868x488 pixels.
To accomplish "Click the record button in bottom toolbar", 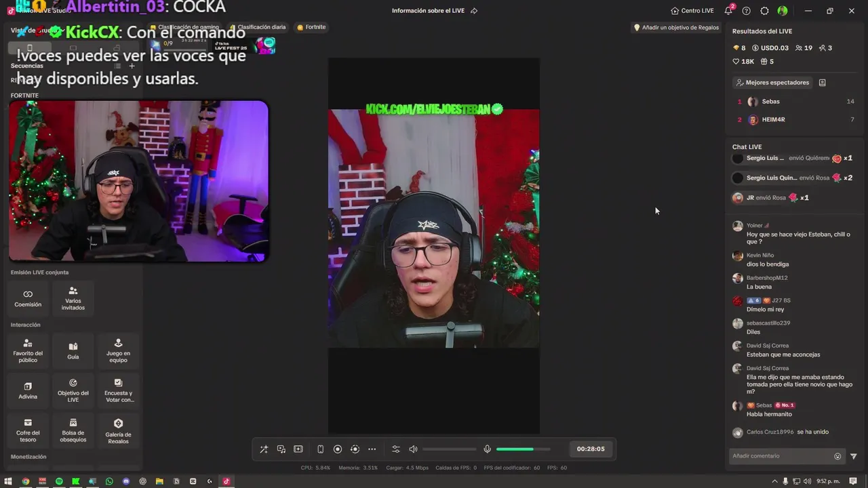I will [338, 449].
